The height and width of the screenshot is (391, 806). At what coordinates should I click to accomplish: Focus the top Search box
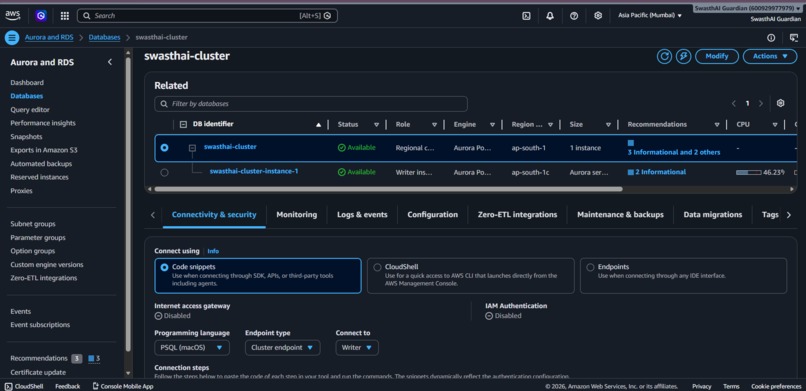coord(207,16)
